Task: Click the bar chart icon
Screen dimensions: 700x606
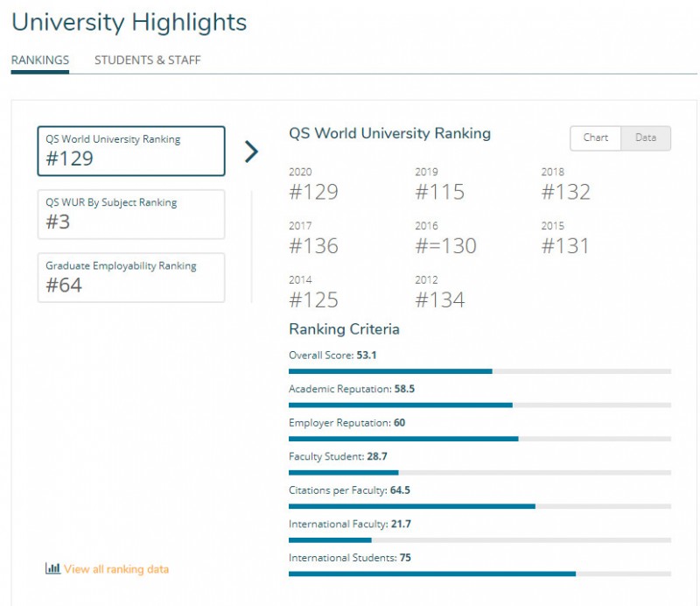Action: 52,568
